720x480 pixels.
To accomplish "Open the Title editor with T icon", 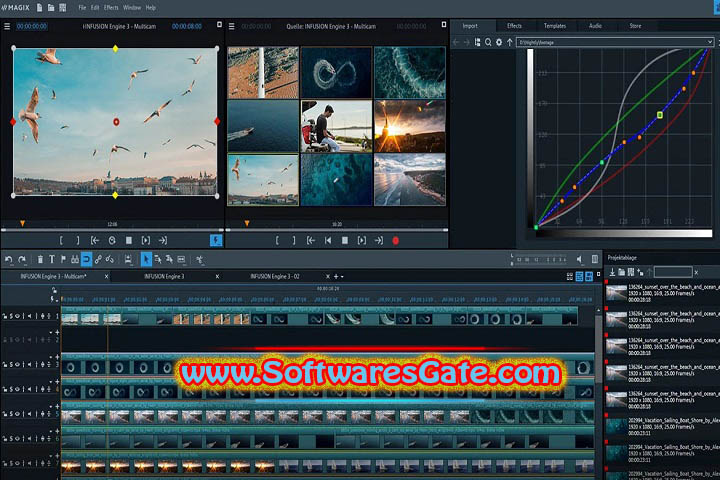I will click(x=52, y=260).
